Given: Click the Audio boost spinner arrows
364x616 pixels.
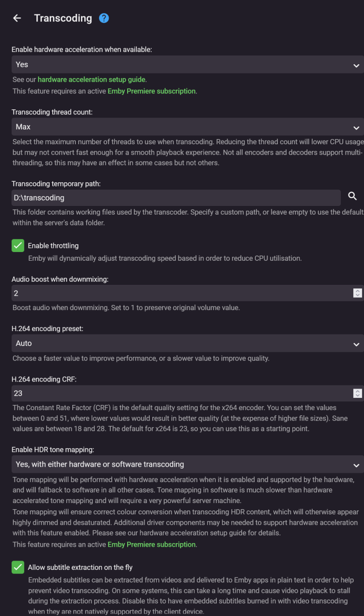Looking at the screenshot, I should click(357, 293).
